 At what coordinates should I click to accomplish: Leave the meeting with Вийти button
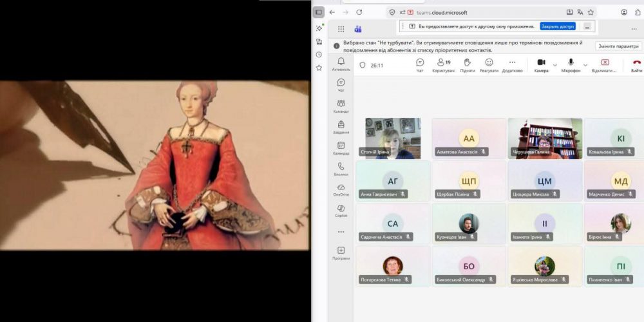tap(637, 65)
